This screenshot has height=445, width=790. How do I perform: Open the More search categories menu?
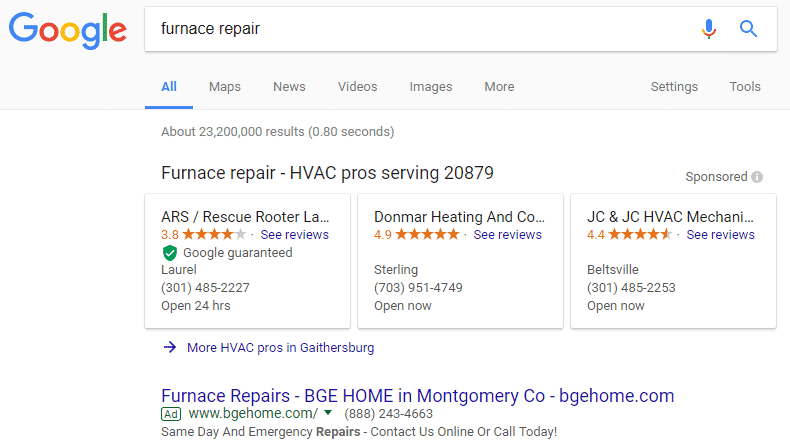tap(499, 87)
